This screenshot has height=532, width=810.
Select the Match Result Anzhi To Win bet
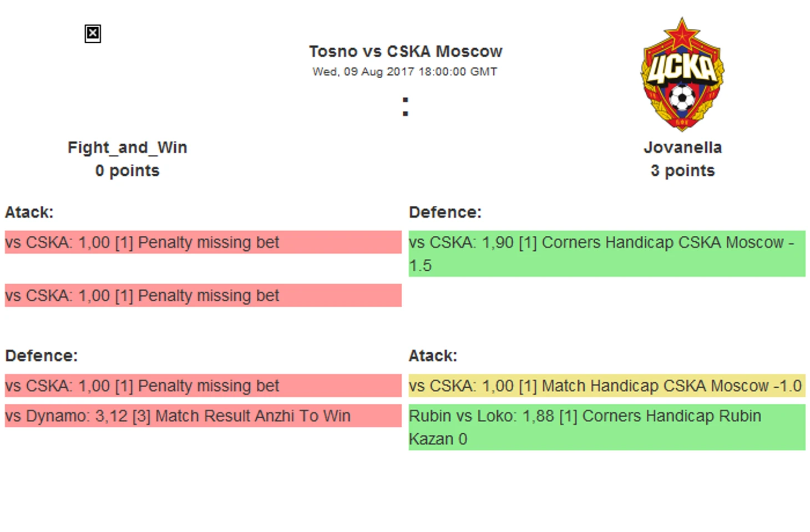pos(203,416)
